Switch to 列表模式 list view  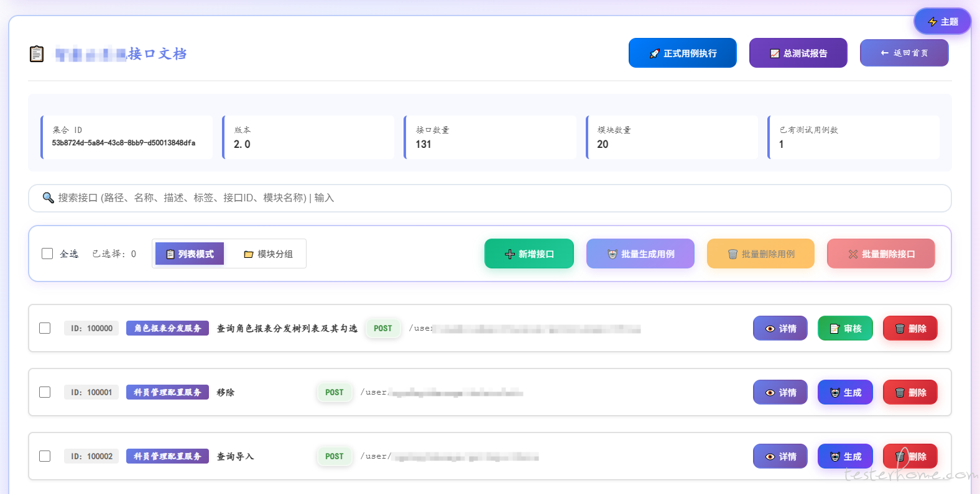pos(190,254)
